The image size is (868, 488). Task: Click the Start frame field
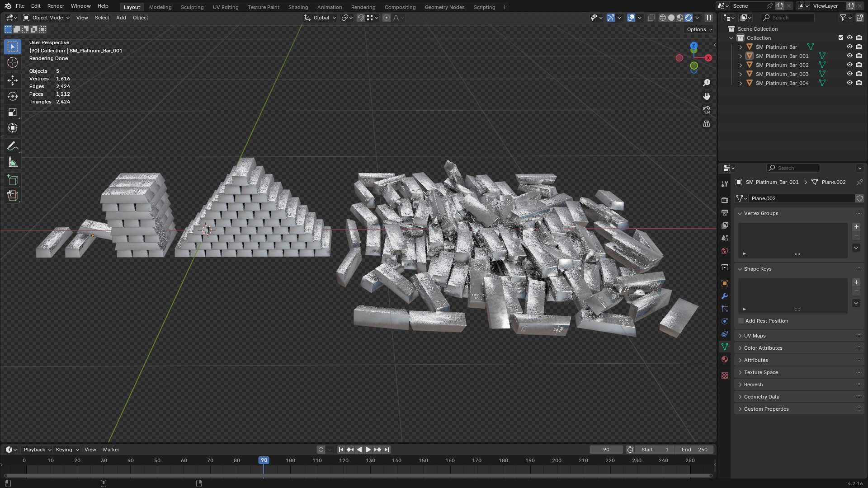655,450
